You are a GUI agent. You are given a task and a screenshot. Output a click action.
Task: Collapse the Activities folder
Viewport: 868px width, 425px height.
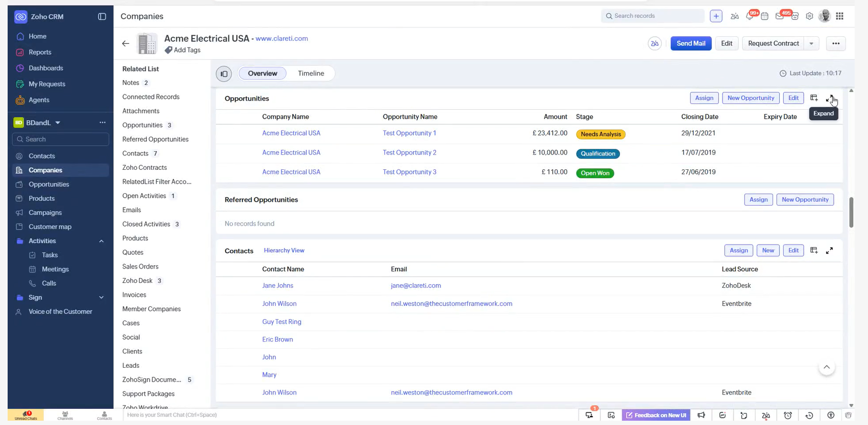101,241
